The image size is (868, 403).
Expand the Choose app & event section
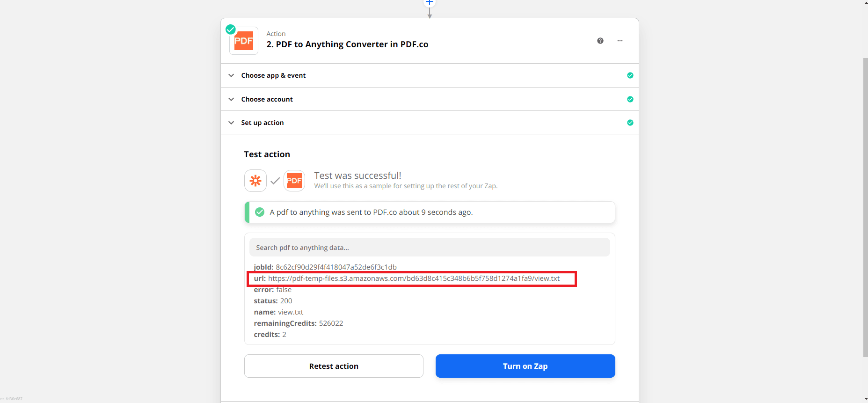tap(273, 75)
